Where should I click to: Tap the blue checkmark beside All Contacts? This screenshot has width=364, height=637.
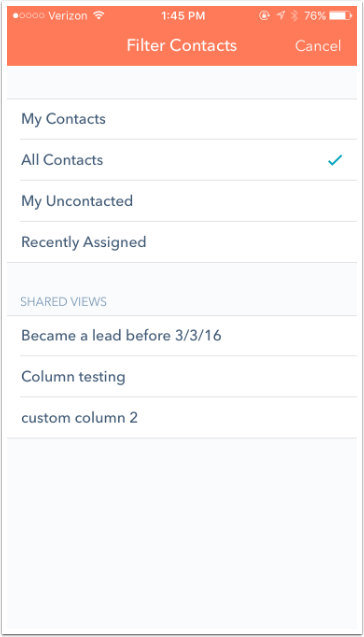click(x=335, y=160)
